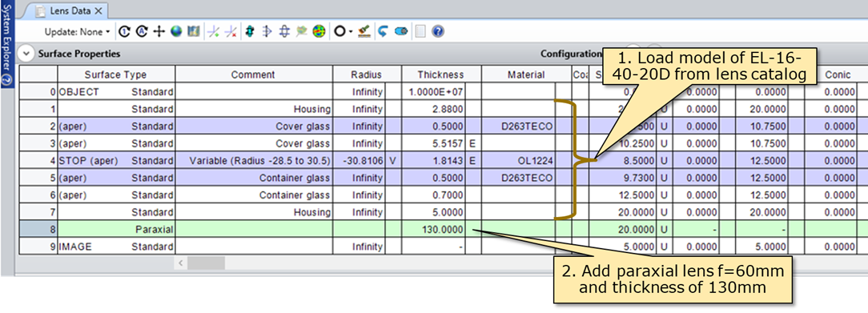Click the row 8 thickness 130.0000
This screenshot has width=868, height=313.
[x=433, y=229]
